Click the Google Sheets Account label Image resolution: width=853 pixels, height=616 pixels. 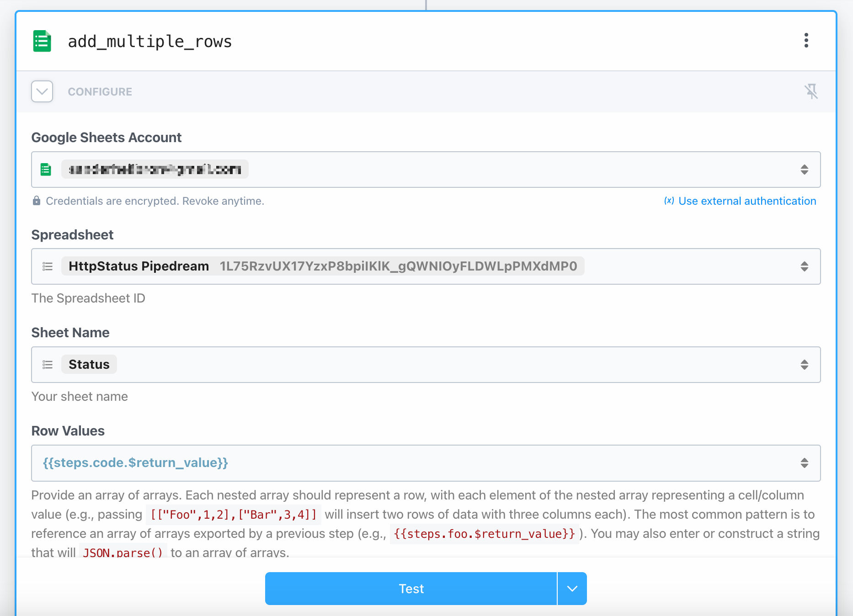pyautogui.click(x=107, y=138)
